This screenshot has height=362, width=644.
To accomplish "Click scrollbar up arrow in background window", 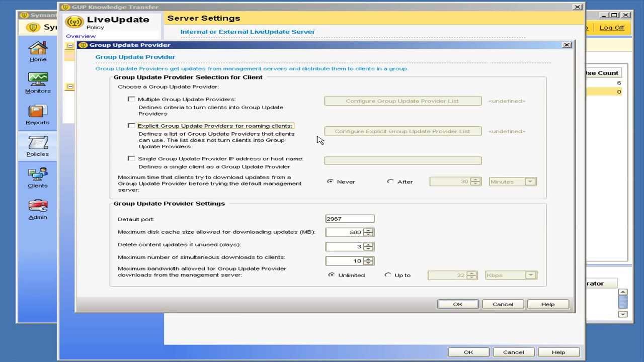I will click(623, 292).
